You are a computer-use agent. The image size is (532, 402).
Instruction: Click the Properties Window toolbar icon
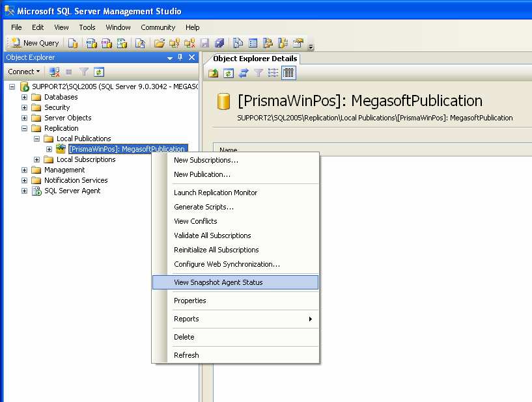pyautogui.click(x=298, y=43)
